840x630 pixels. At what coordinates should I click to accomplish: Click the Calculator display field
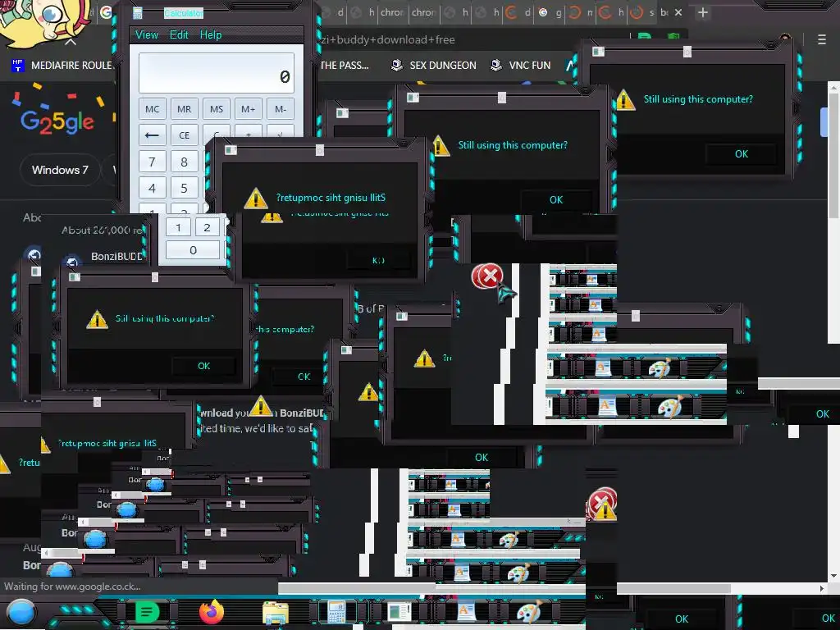pos(217,73)
